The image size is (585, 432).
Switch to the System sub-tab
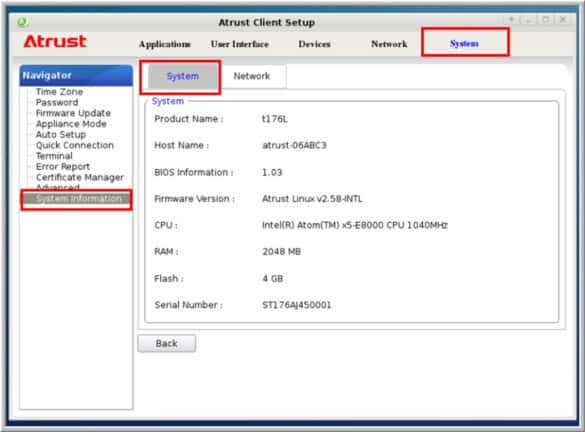tap(183, 76)
